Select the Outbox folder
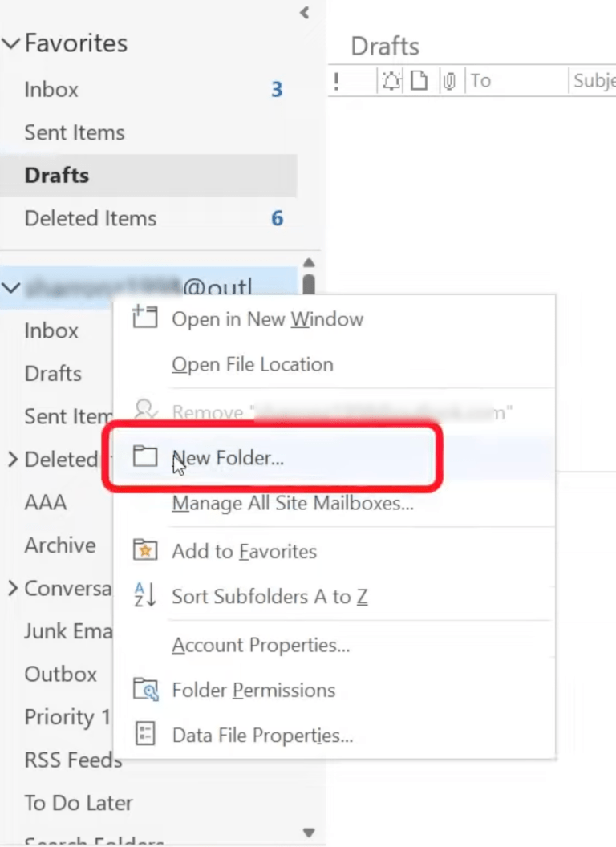 pos(60,674)
